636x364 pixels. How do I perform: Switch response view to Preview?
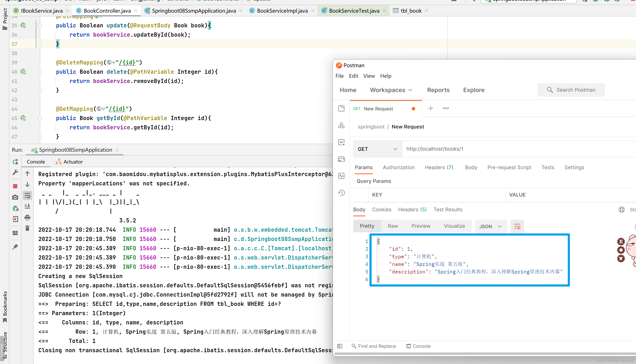(x=421, y=226)
